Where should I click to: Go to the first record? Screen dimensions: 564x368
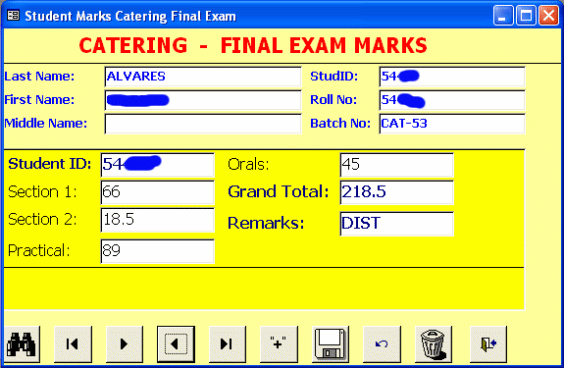point(73,344)
